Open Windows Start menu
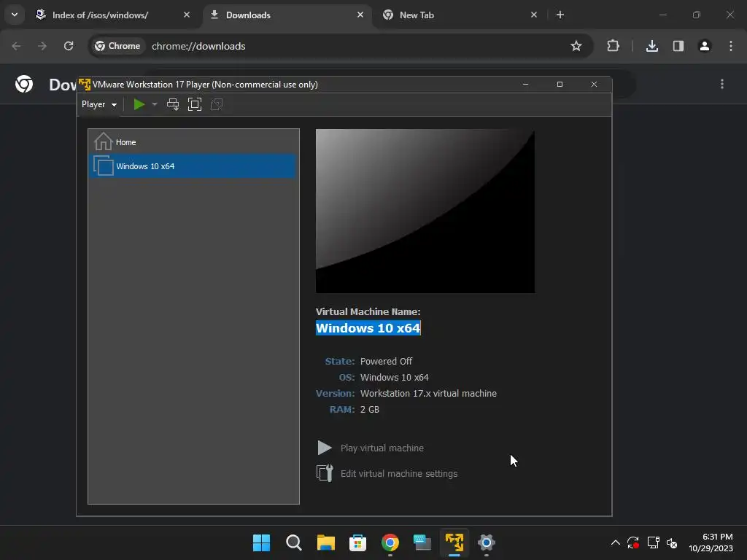Image resolution: width=747 pixels, height=560 pixels. coord(261,542)
